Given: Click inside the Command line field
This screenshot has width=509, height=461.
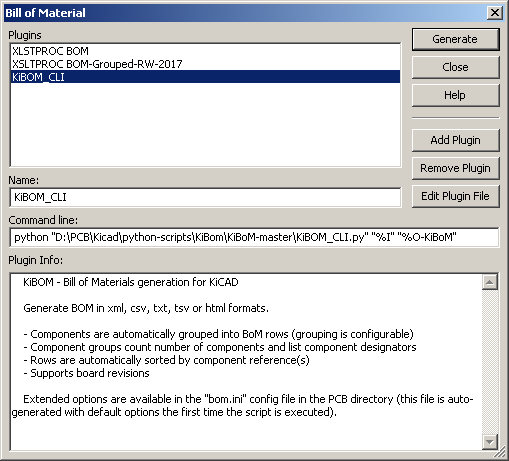Looking at the screenshot, I should (254, 237).
